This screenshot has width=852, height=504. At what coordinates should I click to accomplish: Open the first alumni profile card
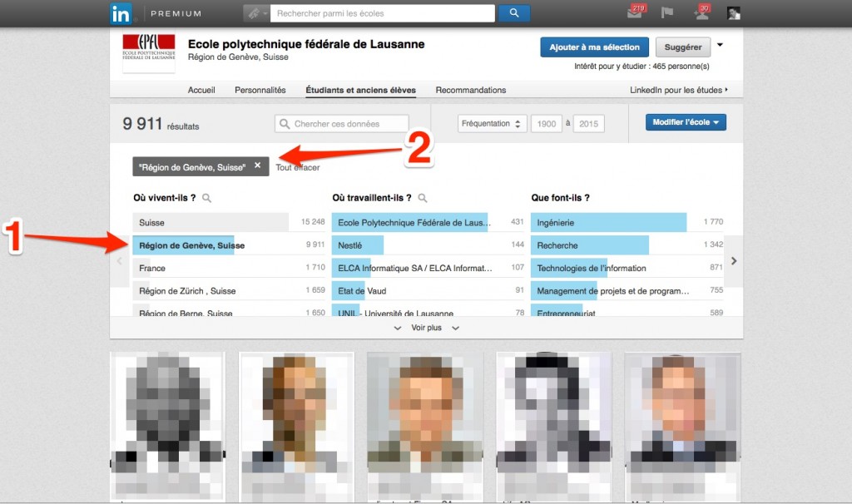click(x=167, y=427)
